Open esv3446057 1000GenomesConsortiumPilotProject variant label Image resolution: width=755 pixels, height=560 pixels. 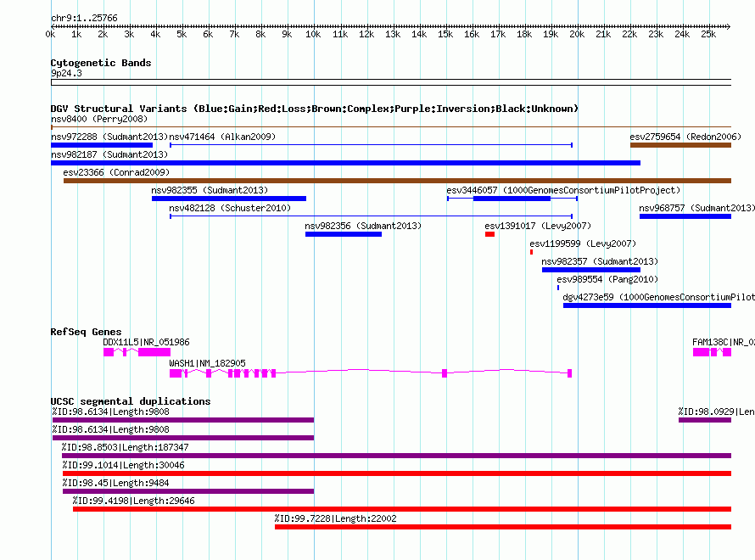pos(563,190)
